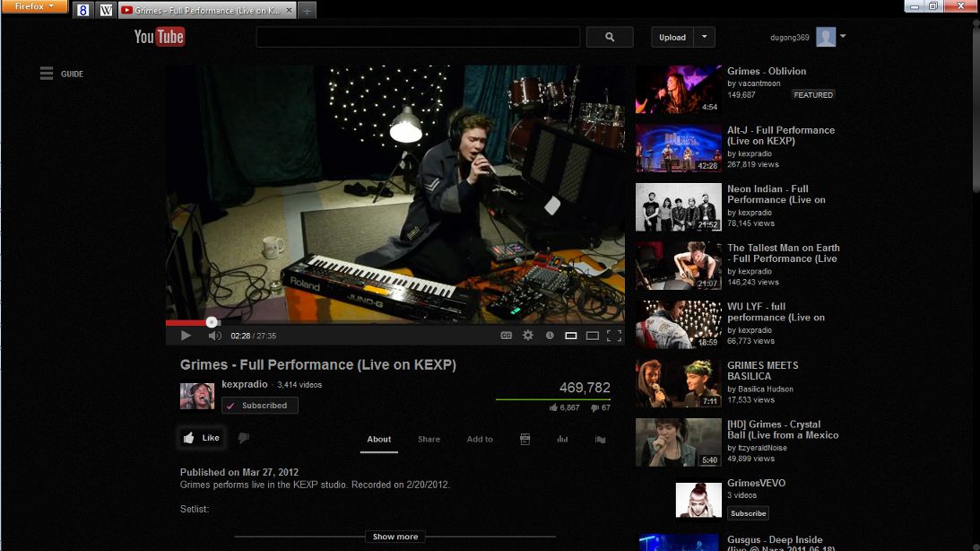Select the About tab

tap(378, 439)
